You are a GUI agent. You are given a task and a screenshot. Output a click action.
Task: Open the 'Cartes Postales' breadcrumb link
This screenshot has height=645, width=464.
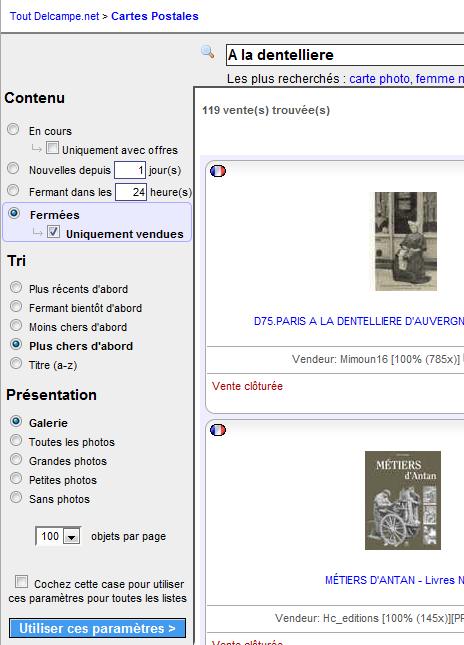coord(155,16)
